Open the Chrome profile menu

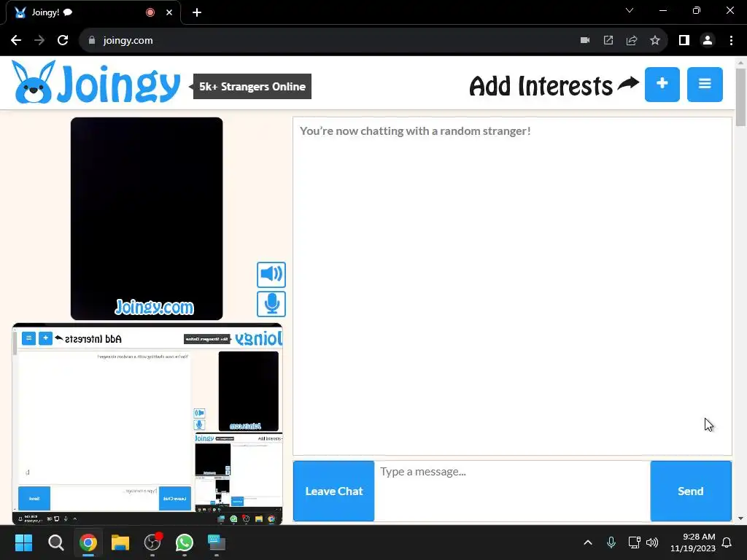pos(708,41)
